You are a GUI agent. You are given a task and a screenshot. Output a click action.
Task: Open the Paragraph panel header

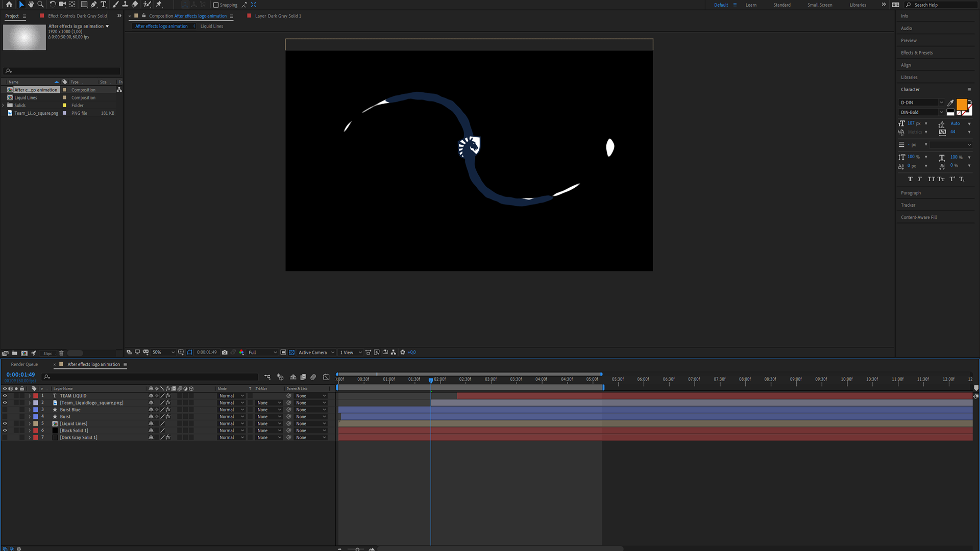coord(911,193)
